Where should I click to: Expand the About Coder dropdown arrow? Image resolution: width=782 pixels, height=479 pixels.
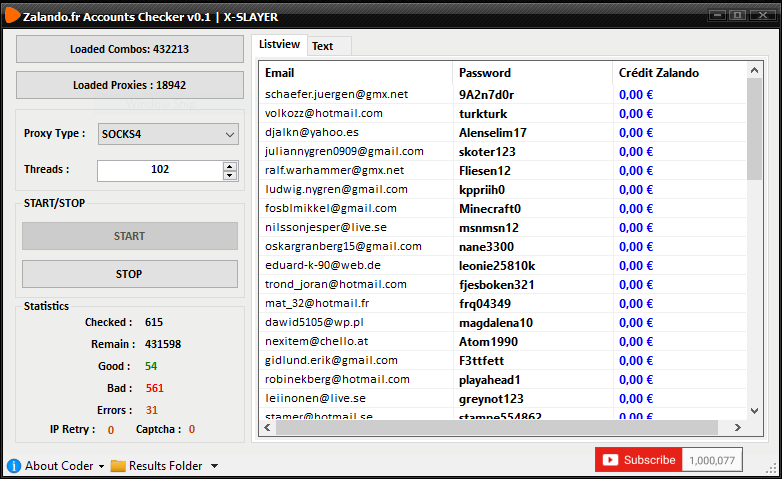pos(101,466)
